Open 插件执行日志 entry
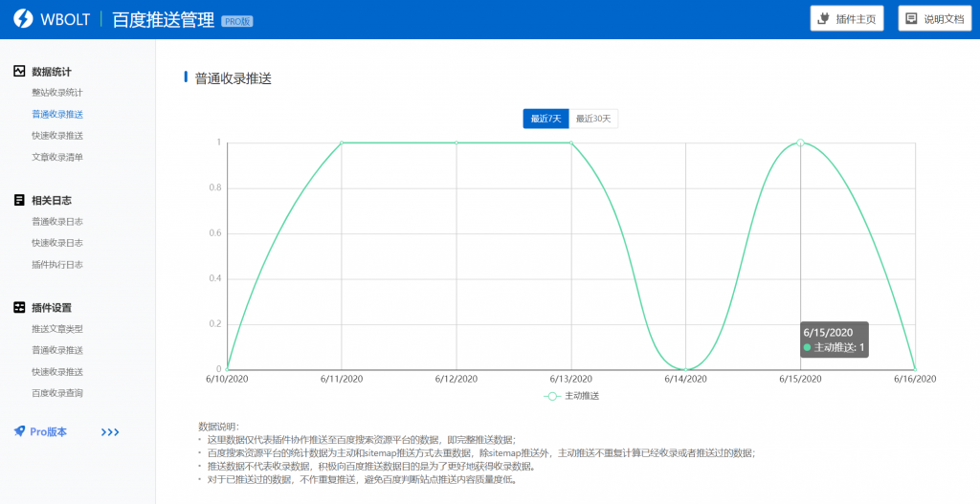980x504 pixels. (x=56, y=265)
